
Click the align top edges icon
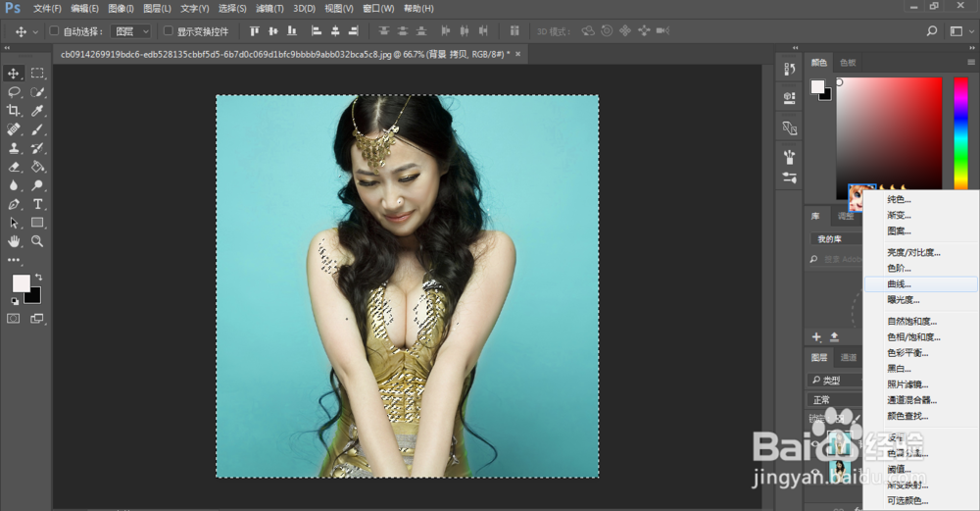255,30
